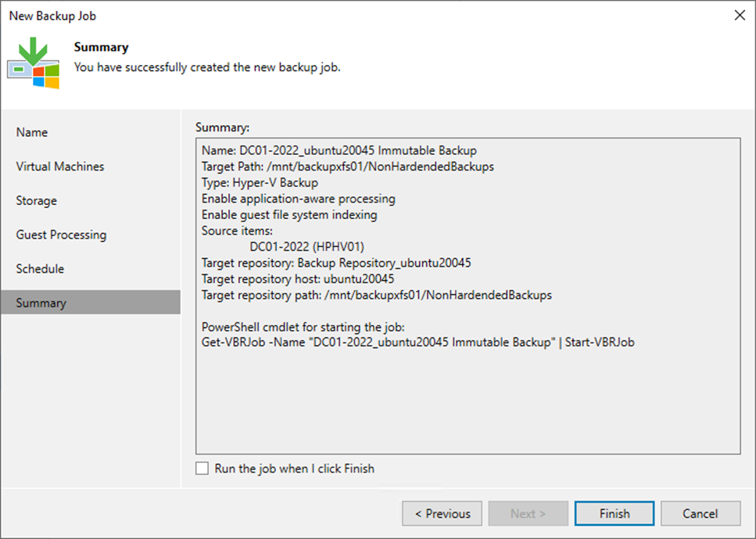756x539 pixels.
Task: Click the New Backup Job title text
Action: 52,15
